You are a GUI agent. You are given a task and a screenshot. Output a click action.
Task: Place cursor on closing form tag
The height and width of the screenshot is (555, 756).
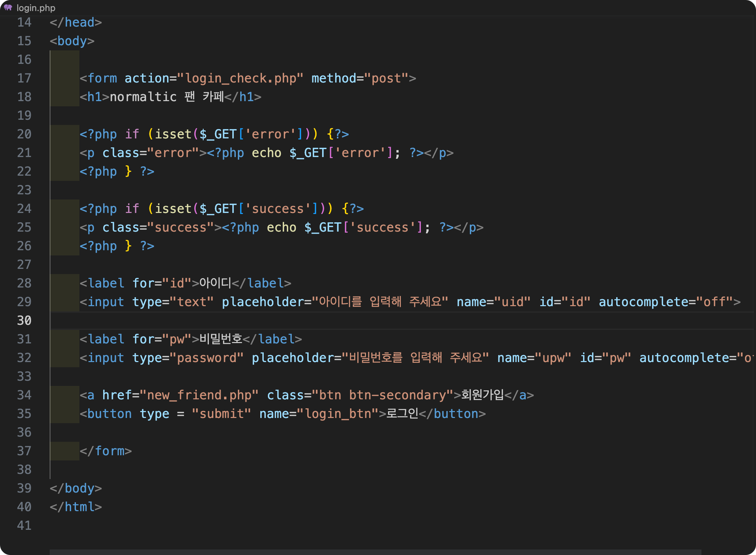point(106,451)
